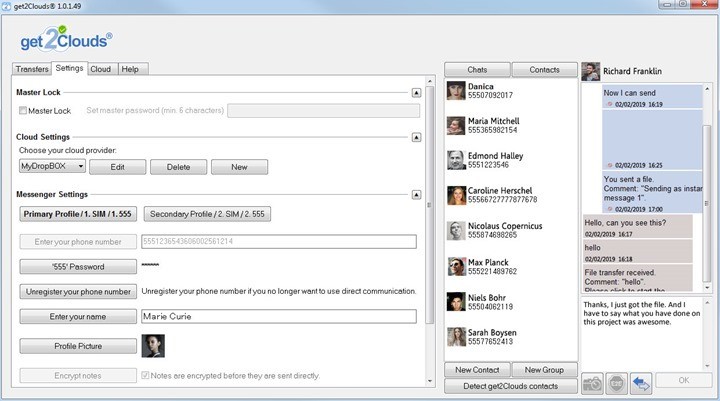This screenshot has width=720, height=401.
Task: Click the Profile Picture button
Action: (x=78, y=346)
